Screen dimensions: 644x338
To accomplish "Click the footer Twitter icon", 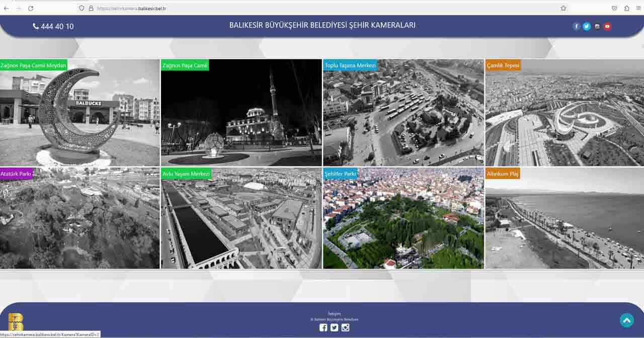I will pos(334,327).
